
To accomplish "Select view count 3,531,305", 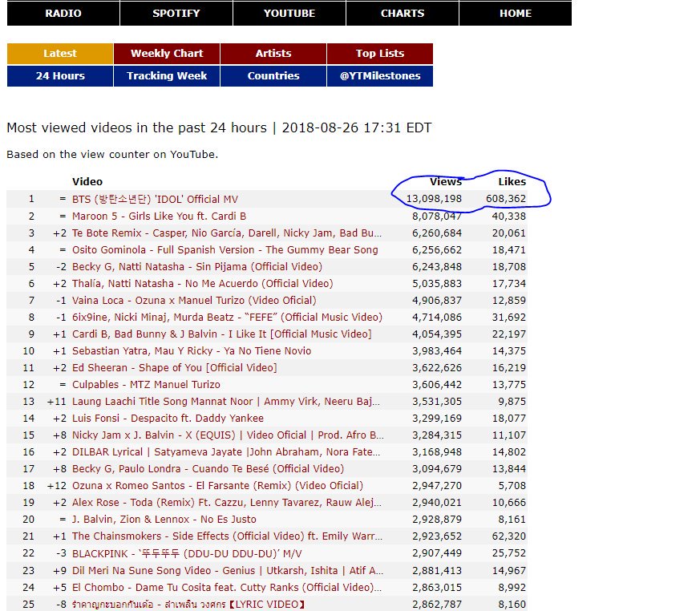I will click(x=437, y=402).
